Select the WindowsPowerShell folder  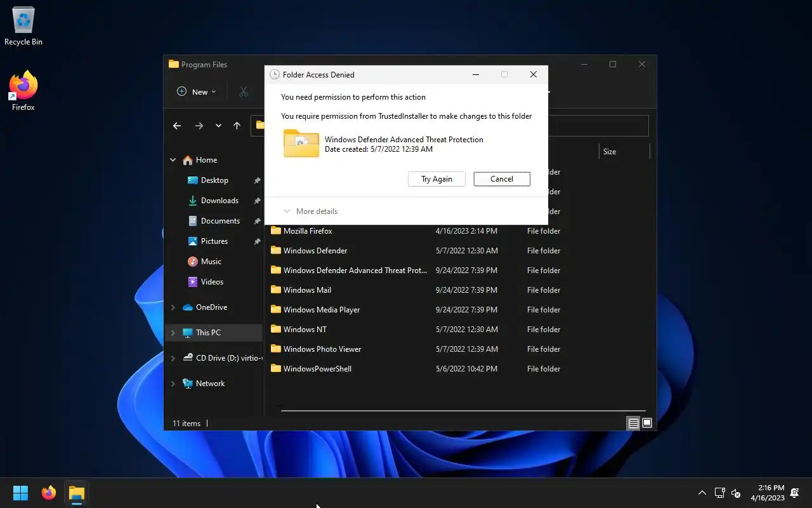pyautogui.click(x=317, y=369)
